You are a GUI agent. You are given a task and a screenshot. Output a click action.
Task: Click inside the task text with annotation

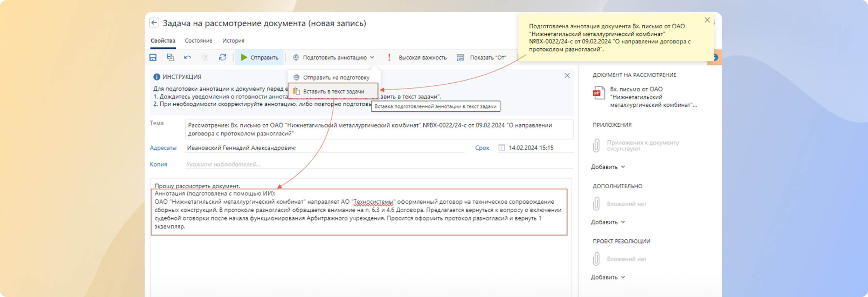359,212
